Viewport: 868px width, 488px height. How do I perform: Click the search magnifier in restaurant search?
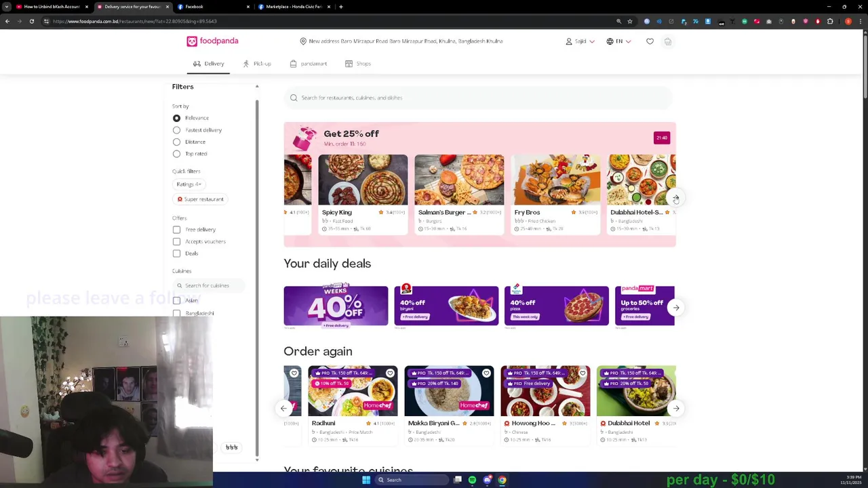pos(294,98)
